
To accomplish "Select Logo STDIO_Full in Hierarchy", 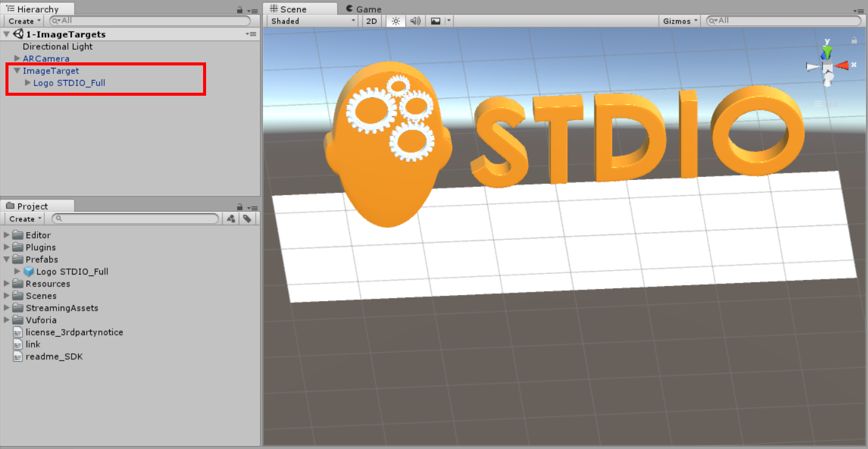I will point(69,83).
